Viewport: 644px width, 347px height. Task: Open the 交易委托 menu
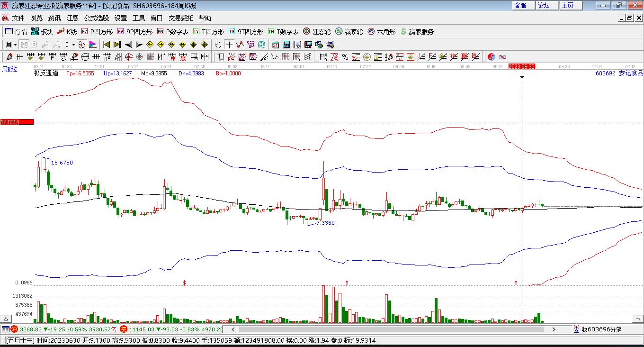[x=181, y=18]
